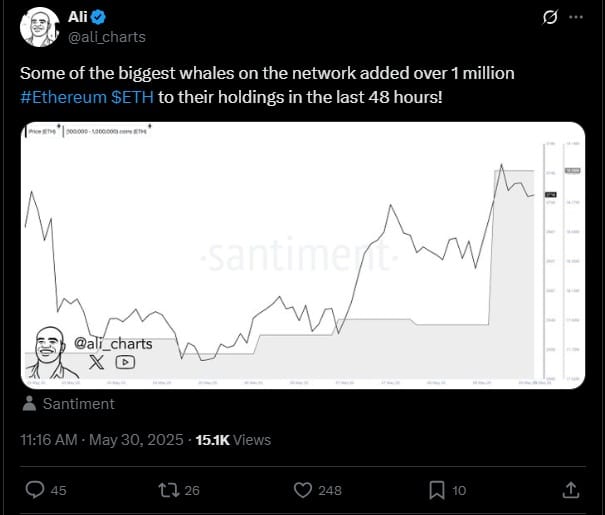
Task: Share the post via the share icon
Action: 570,489
